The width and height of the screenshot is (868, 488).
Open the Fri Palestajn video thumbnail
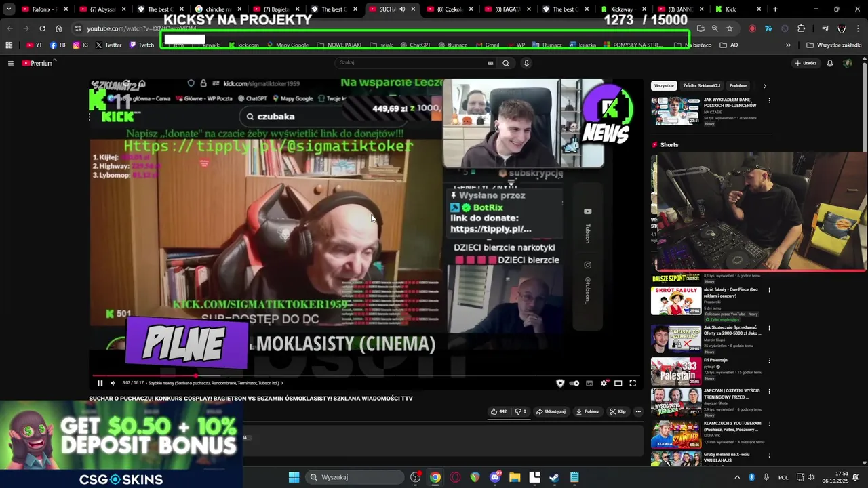[676, 371]
